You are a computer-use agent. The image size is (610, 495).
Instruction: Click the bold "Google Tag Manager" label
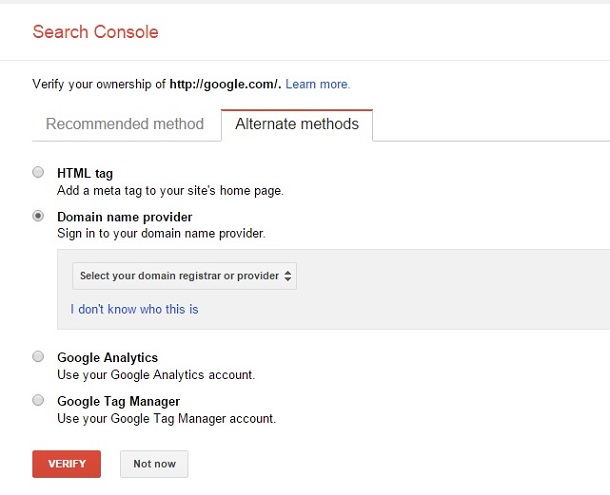tap(118, 401)
